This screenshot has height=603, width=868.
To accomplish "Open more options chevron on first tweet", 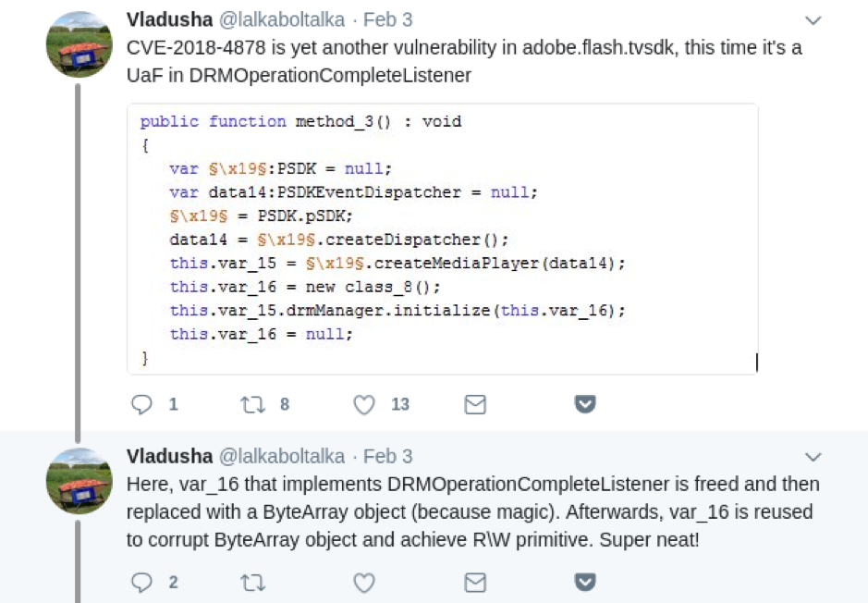I will 813,20.
